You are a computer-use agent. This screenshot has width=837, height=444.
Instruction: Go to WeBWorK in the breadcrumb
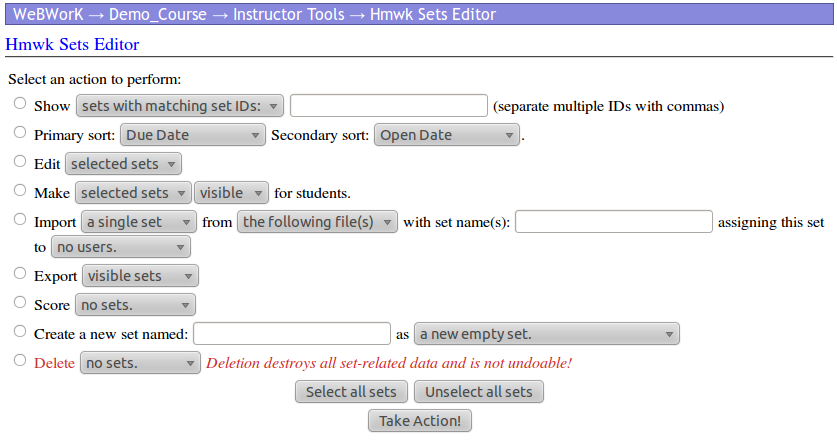click(x=48, y=14)
